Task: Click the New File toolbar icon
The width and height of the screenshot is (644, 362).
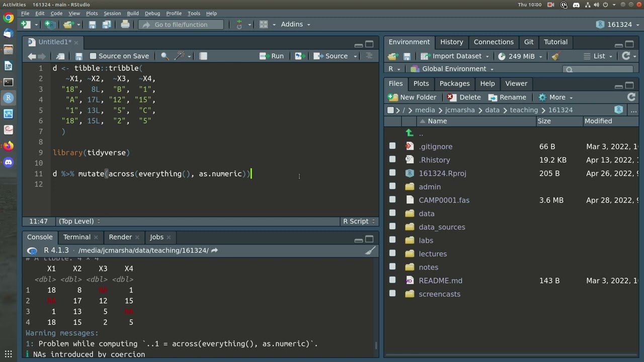Action: [26, 24]
